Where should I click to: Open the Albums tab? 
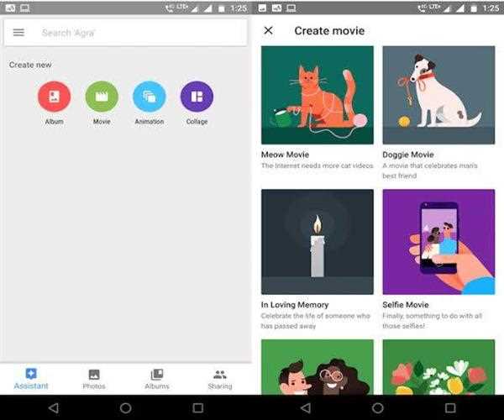pyautogui.click(x=157, y=379)
